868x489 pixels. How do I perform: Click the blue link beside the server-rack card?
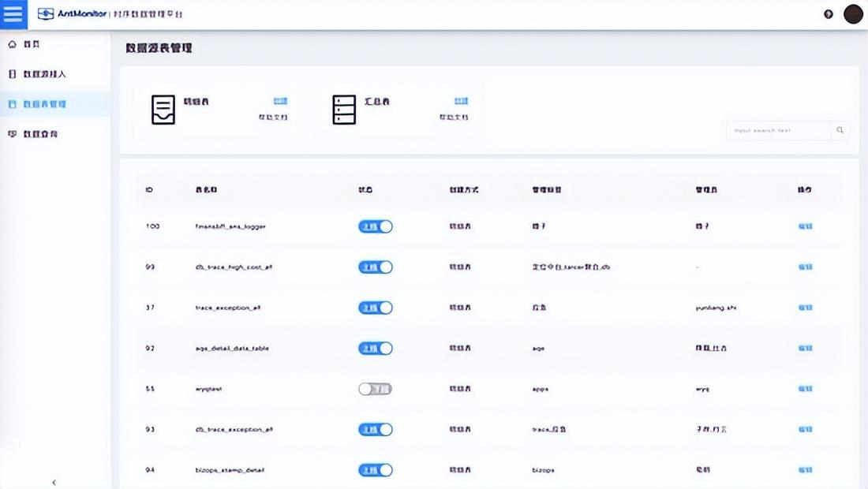coord(461,101)
